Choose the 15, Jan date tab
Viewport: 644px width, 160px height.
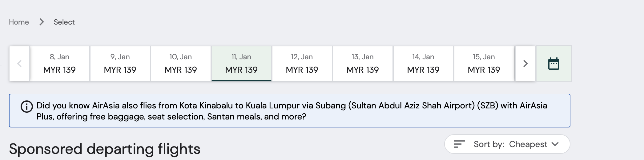pos(484,64)
